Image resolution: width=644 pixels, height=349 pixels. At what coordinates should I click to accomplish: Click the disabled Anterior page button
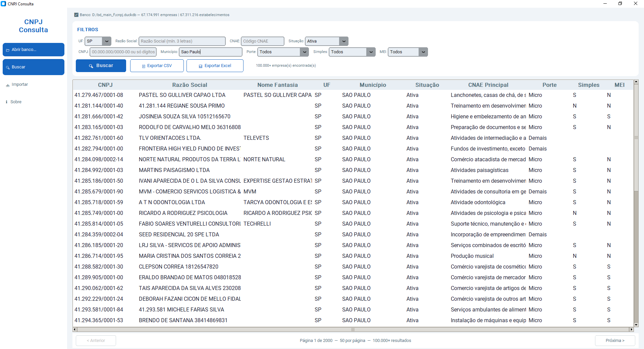(96, 341)
